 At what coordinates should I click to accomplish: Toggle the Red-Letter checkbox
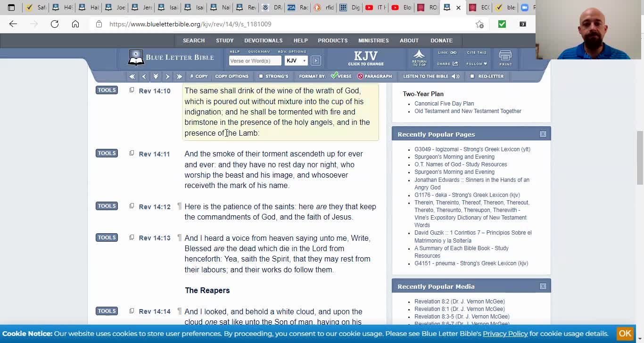[x=472, y=76]
